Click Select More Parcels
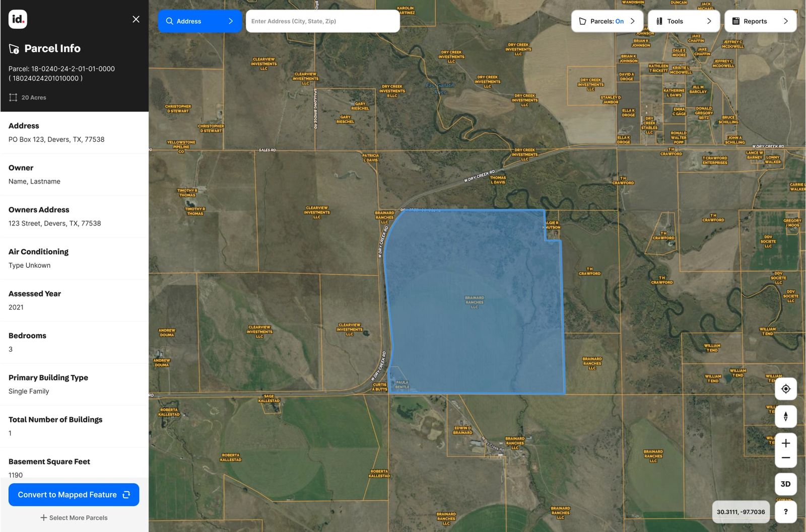This screenshot has width=806, height=532. tap(74, 517)
